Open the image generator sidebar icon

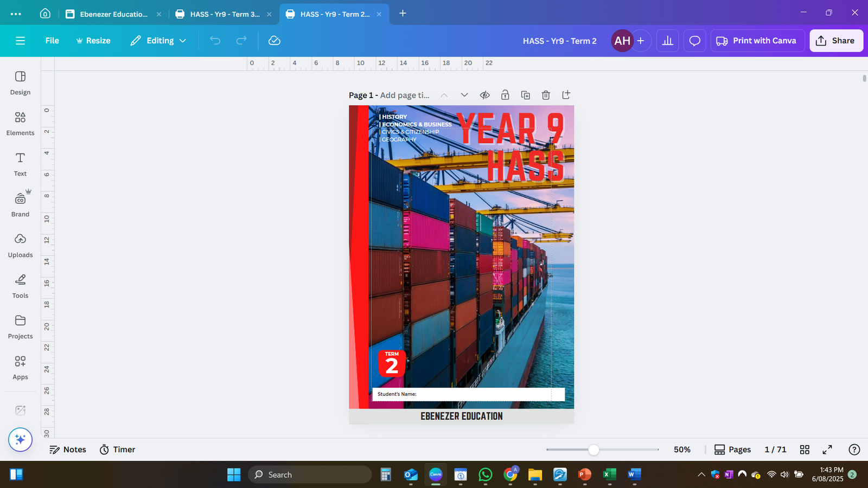point(20,410)
